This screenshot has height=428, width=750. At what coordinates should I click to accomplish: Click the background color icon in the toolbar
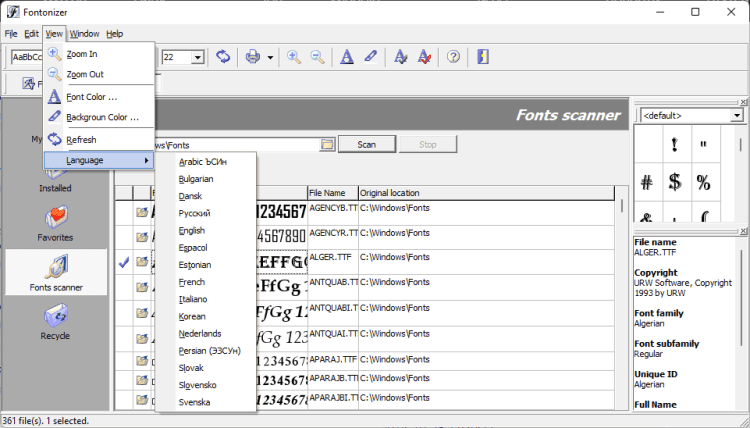tap(371, 57)
